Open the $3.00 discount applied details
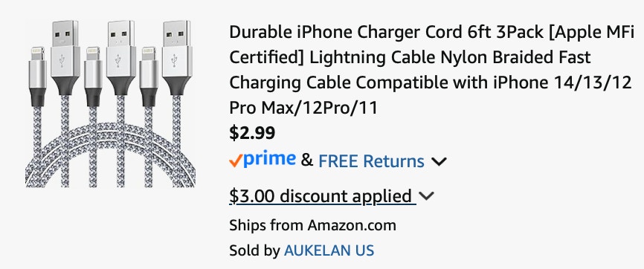Screen dimensions: 644x269 point(323,196)
